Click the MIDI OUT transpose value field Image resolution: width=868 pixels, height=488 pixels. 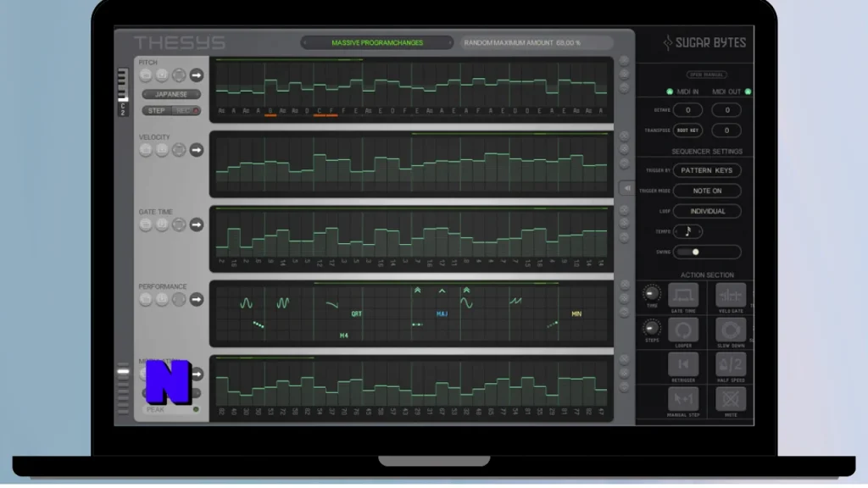click(x=726, y=130)
